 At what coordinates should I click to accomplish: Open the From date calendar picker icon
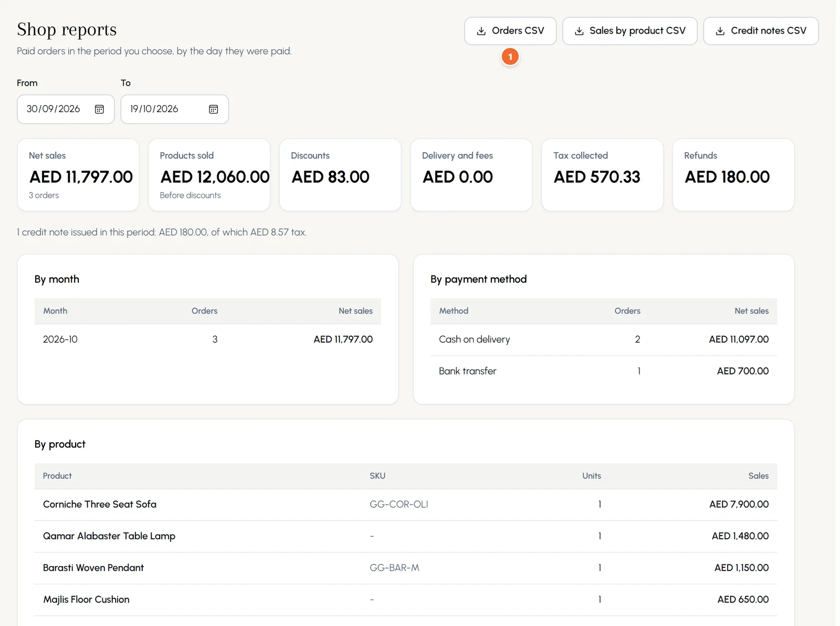click(99, 109)
